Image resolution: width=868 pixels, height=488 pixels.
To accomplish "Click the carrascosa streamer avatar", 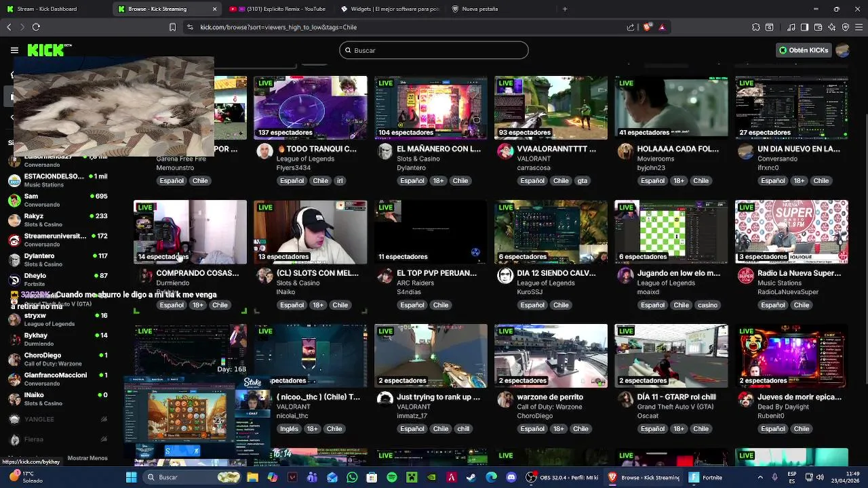I will (505, 151).
